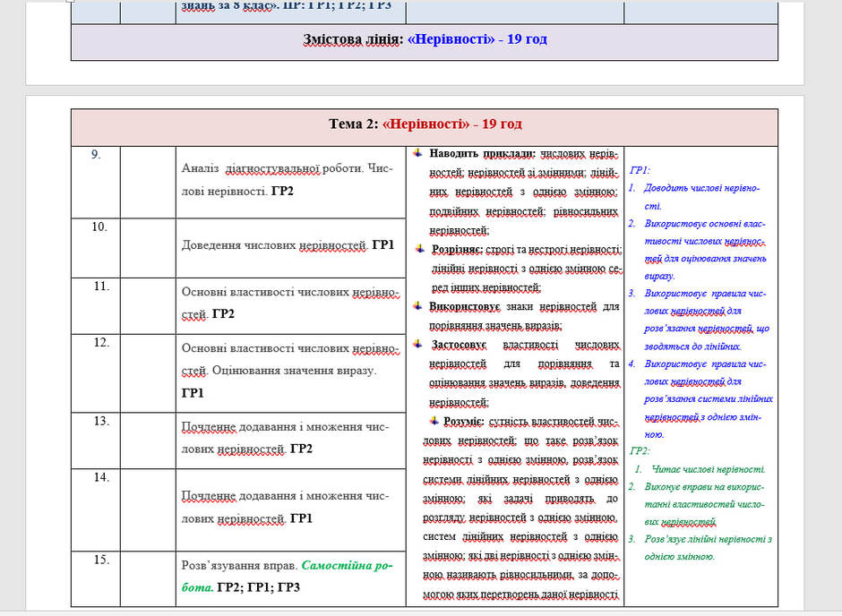The width and height of the screenshot is (842, 616).
Task: Click the row number 14 cell
Action: [x=96, y=509]
